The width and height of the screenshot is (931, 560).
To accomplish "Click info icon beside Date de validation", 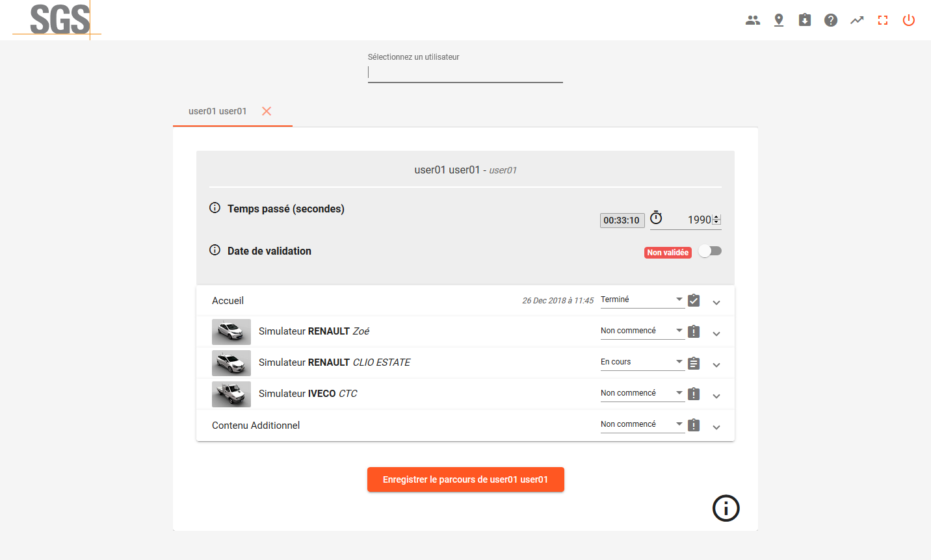I will 215,250.
